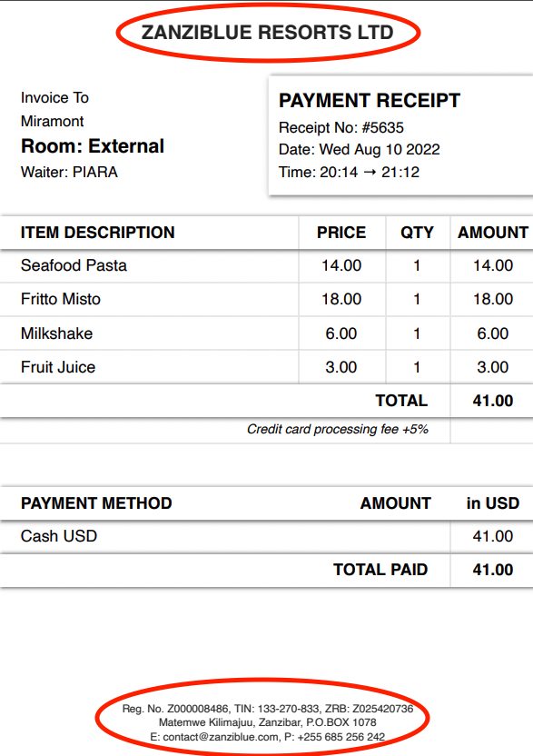Image resolution: width=533 pixels, height=756 pixels.
Task: Click the QTY column header
Action: coord(417,233)
